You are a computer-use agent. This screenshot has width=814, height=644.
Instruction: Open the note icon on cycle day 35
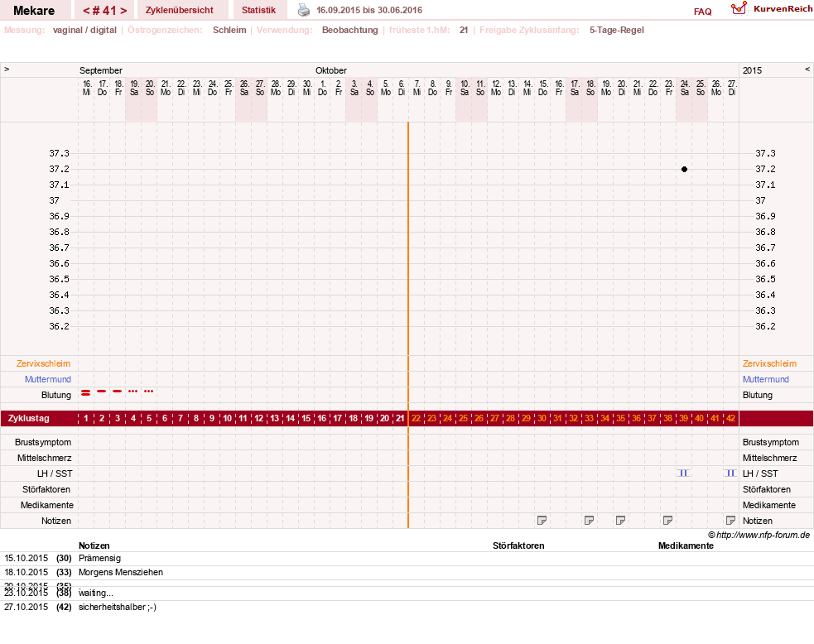[x=620, y=521]
